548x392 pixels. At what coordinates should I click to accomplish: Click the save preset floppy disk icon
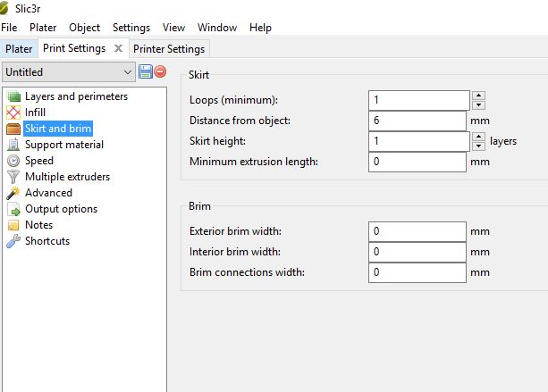[x=145, y=71]
